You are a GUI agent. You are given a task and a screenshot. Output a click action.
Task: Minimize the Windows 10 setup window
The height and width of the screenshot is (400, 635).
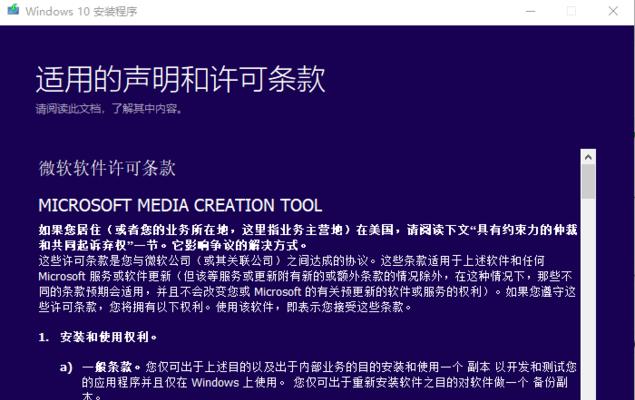[x=531, y=11]
